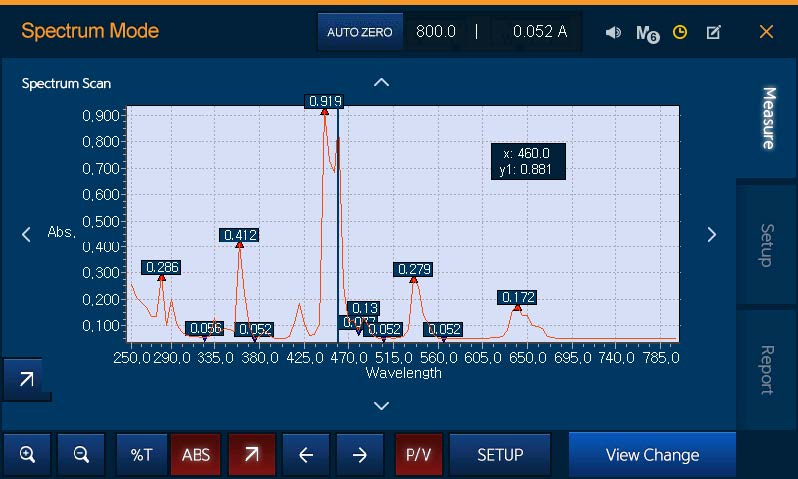Image resolution: width=798 pixels, height=479 pixels.
Task: Click the expand arrow icon left of graph
Action: point(26,379)
